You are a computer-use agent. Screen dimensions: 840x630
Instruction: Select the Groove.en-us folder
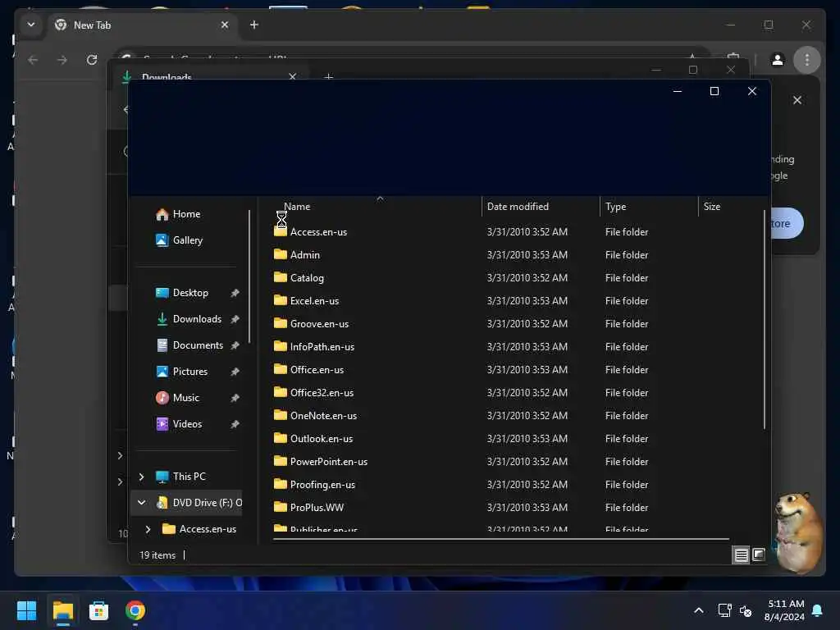(319, 324)
